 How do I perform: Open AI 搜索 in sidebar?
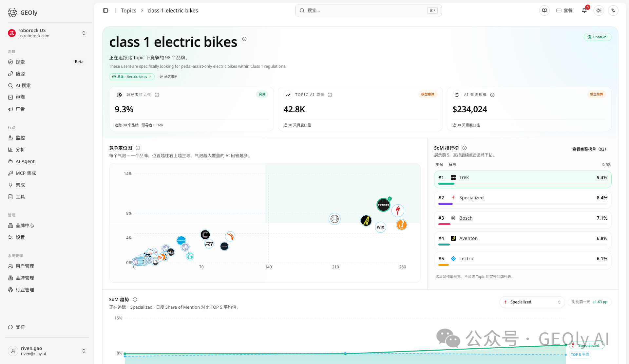pos(47,85)
